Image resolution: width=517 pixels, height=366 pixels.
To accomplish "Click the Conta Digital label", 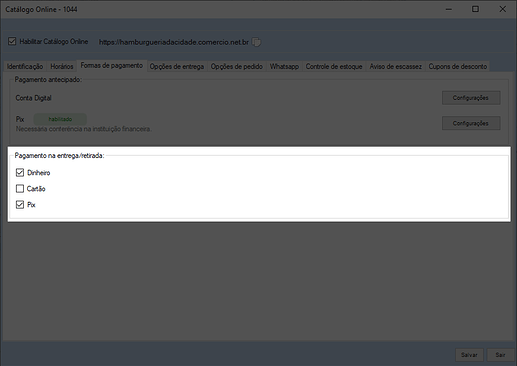I will pos(33,98).
